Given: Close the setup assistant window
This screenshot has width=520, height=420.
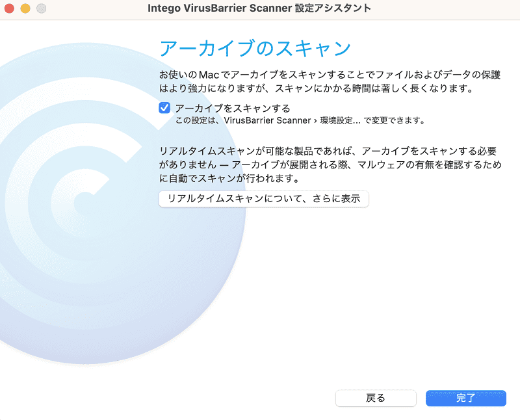Looking at the screenshot, I should (9, 8).
